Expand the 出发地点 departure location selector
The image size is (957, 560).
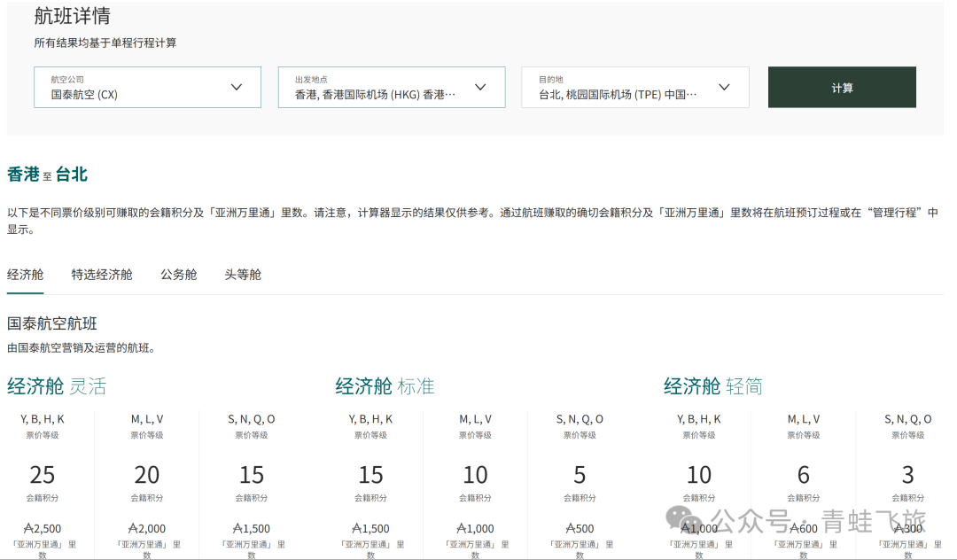[x=390, y=87]
